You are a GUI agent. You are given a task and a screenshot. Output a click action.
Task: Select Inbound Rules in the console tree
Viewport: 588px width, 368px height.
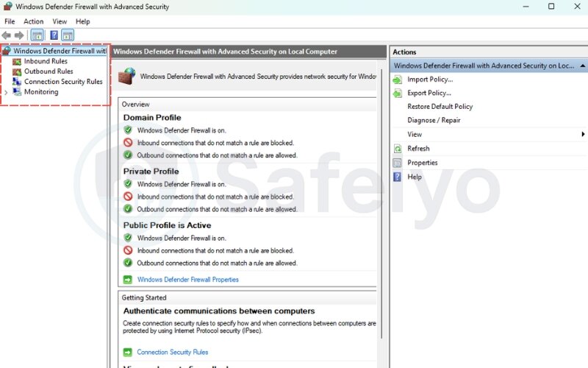pos(45,62)
